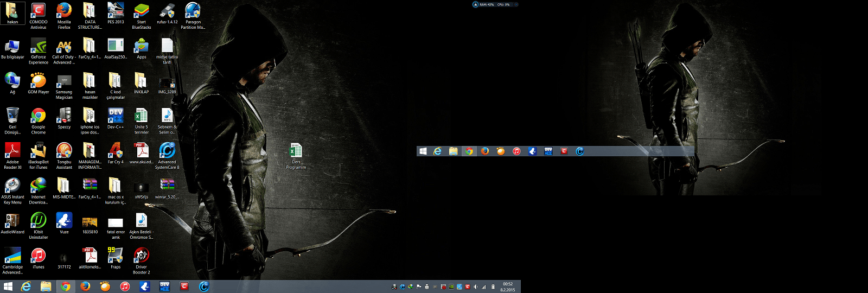Select the Far Cry 4 game shortcut
Screen dimensions: 868x293
click(x=116, y=153)
